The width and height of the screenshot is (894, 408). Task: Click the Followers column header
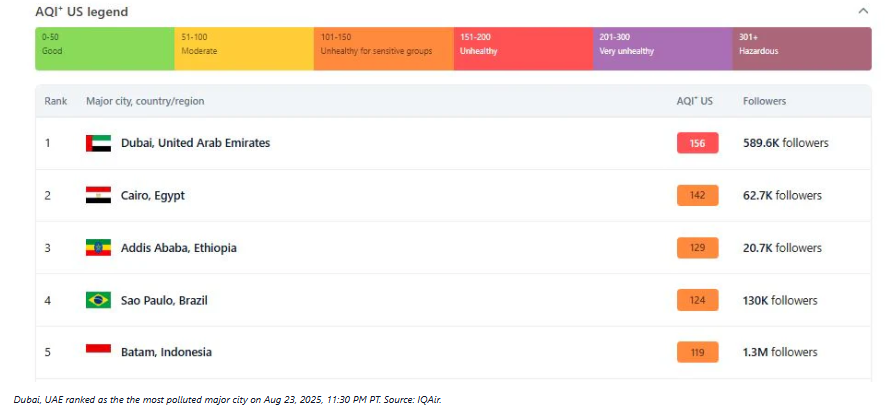click(x=764, y=101)
